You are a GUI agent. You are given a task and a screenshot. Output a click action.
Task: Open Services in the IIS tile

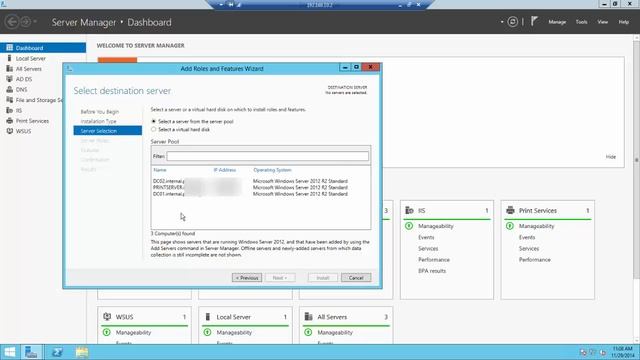[x=428, y=248]
